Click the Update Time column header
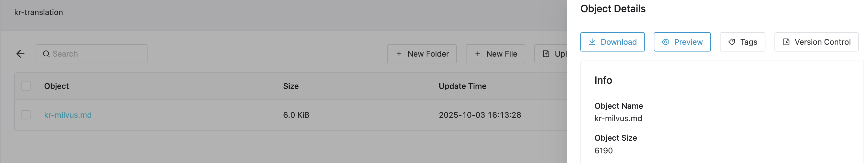The height and width of the screenshot is (163, 868). pyautogui.click(x=462, y=86)
